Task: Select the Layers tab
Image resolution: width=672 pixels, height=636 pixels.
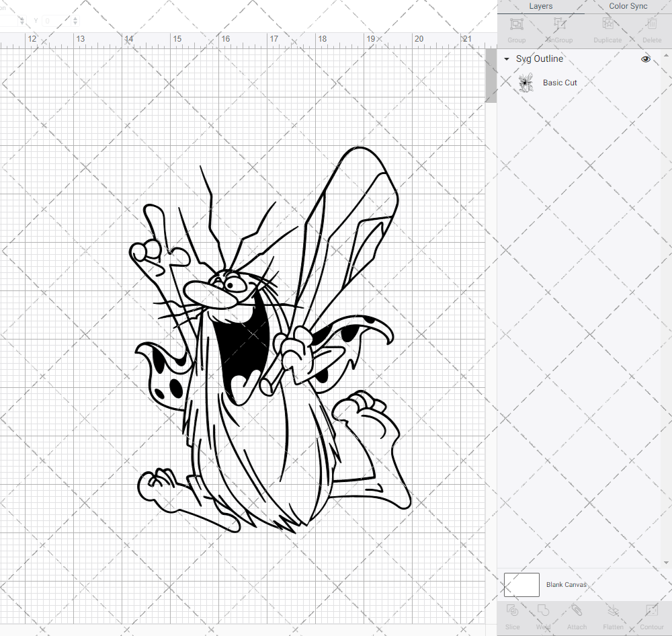Action: point(540,6)
